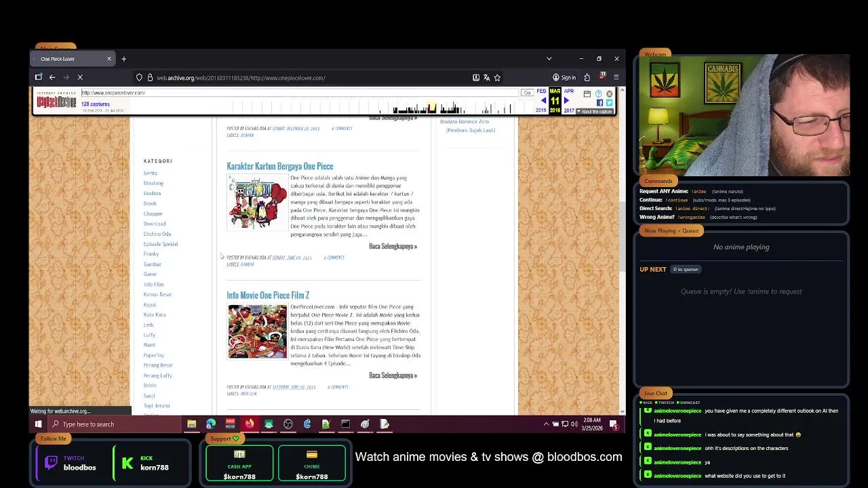Click the tracking protection shield icon
Image resolution: width=868 pixels, height=488 pixels.
point(139,77)
